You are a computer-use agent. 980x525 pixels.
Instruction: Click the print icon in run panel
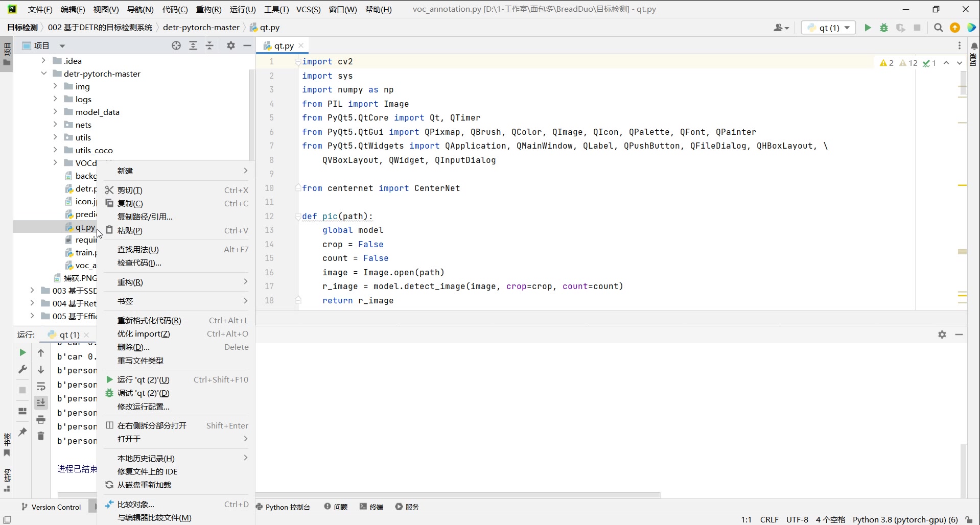[41, 419]
